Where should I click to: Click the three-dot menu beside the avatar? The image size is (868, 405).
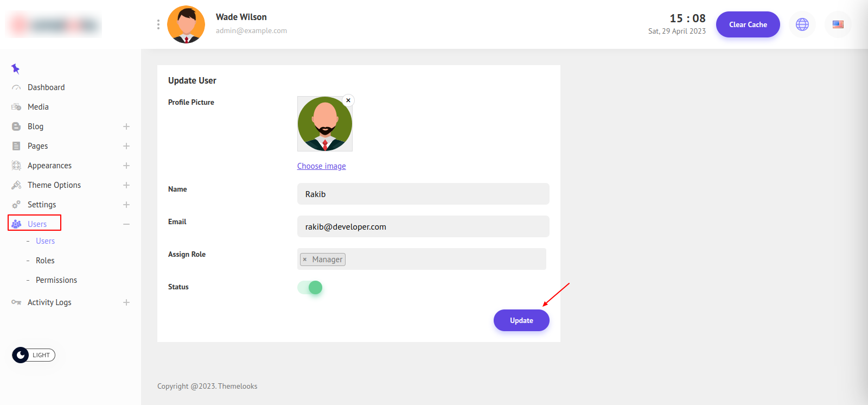(x=158, y=24)
